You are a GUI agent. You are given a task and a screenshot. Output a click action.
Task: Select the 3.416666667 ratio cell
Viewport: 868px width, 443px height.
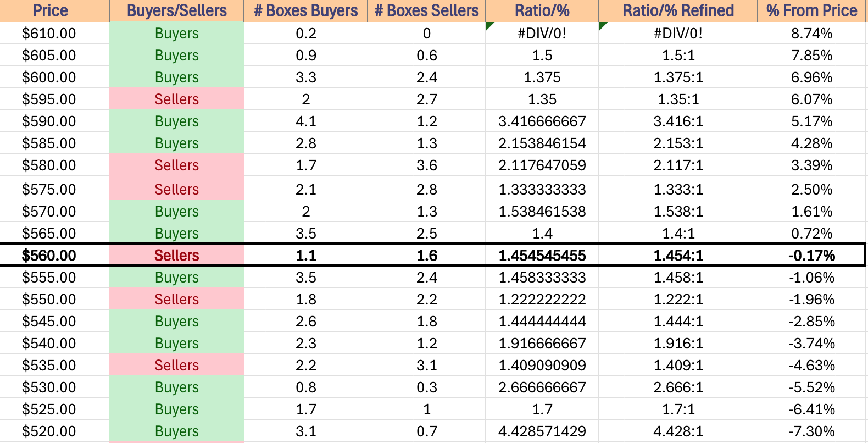[x=542, y=121]
